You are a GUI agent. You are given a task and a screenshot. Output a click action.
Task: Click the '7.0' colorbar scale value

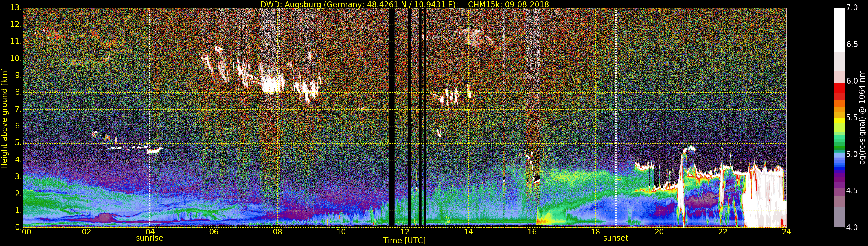[x=852, y=8]
